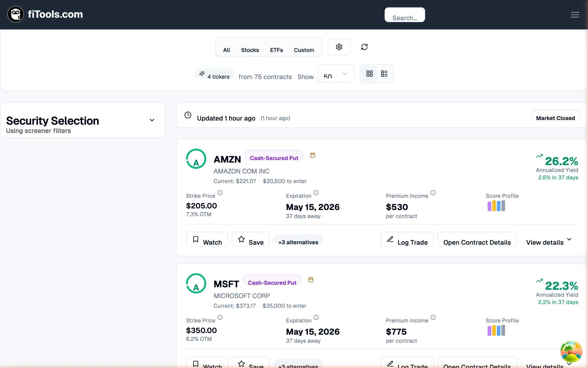Click the fiTools.com site title
588x368 pixels.
click(55, 14)
